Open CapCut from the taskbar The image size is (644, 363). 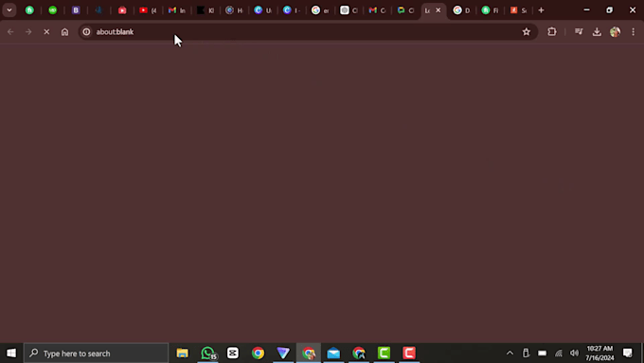pos(233,354)
